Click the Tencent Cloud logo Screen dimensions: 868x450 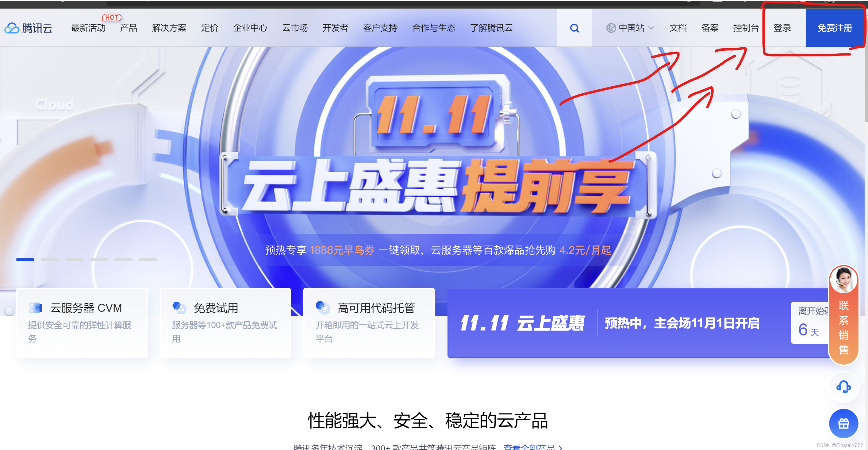pos(28,28)
